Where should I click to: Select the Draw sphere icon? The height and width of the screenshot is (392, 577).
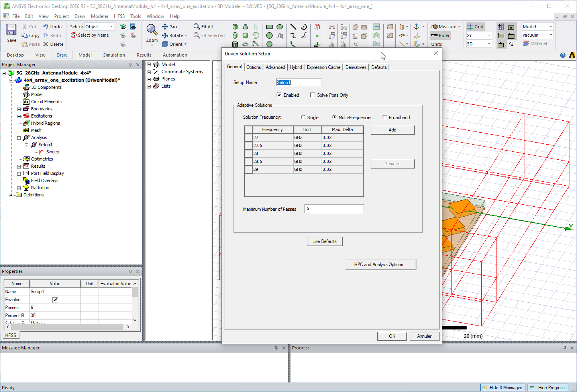245,35
